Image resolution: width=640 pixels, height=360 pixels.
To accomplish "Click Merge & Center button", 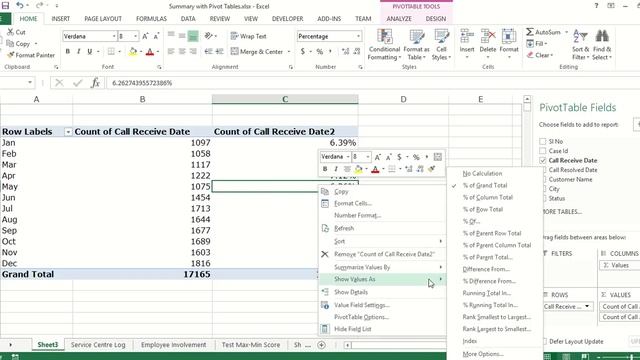I will click(x=257, y=51).
